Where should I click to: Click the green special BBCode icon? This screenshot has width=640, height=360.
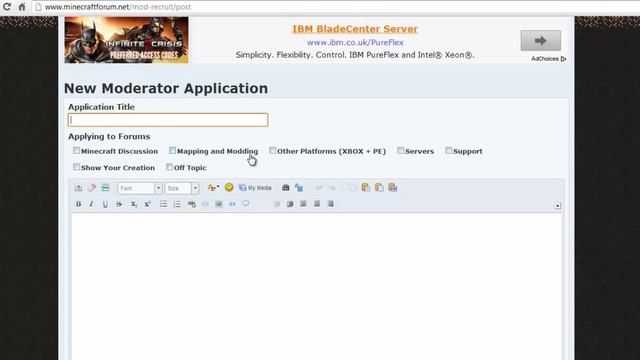105,188
